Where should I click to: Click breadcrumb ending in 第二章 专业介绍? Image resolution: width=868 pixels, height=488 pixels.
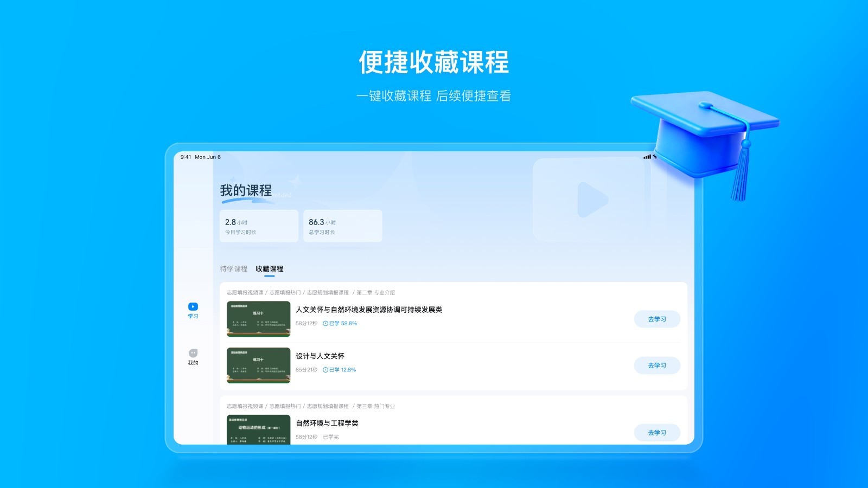tap(310, 293)
